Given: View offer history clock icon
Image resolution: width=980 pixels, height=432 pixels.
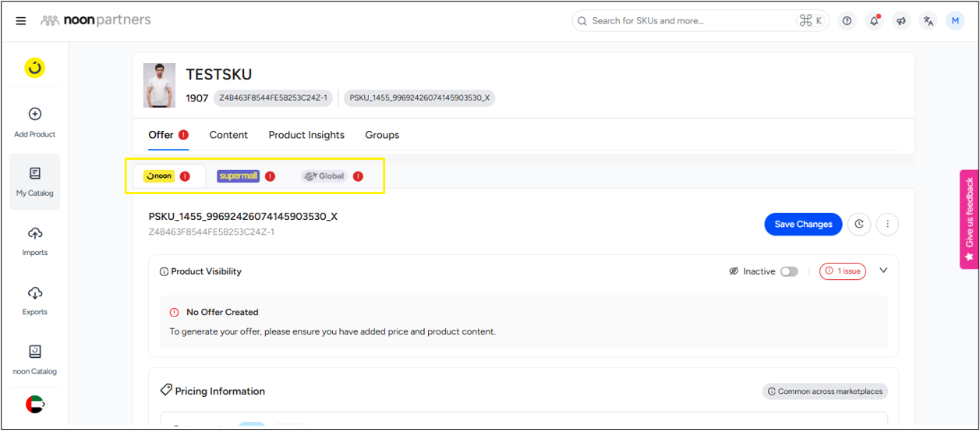Looking at the screenshot, I should (x=859, y=224).
